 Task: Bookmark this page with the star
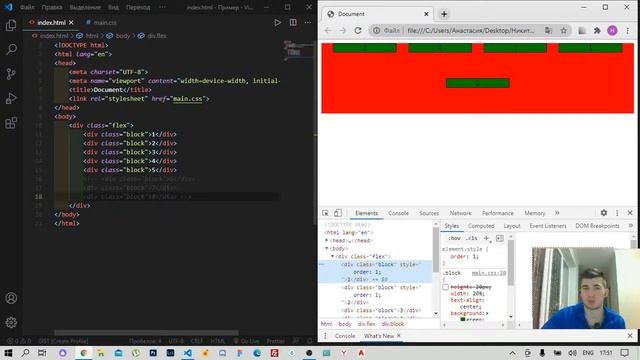(564, 31)
